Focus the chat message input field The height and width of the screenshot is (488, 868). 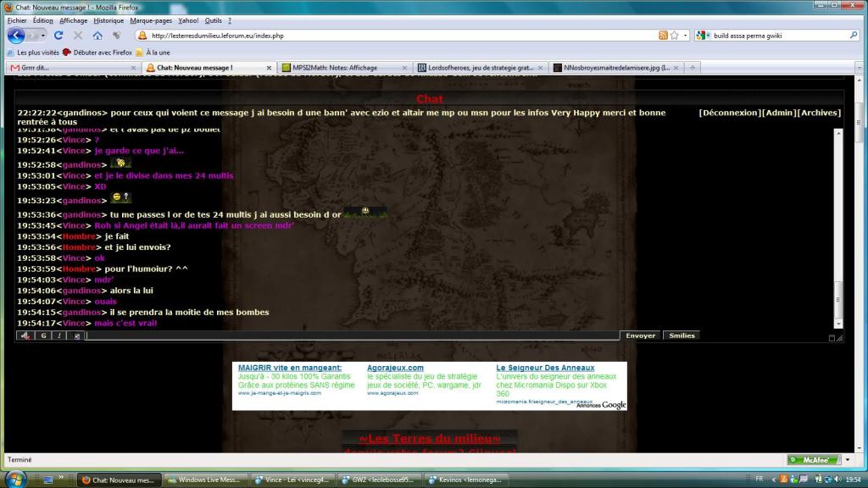[353, 335]
